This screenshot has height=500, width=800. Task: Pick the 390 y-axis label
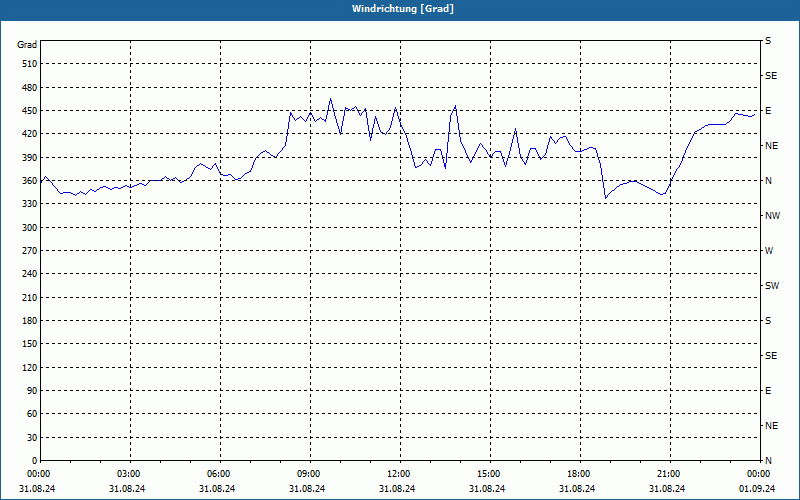[30, 157]
